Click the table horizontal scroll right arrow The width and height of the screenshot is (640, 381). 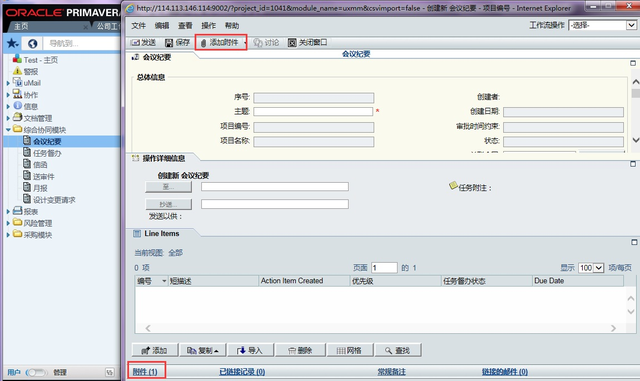[x=613, y=328]
